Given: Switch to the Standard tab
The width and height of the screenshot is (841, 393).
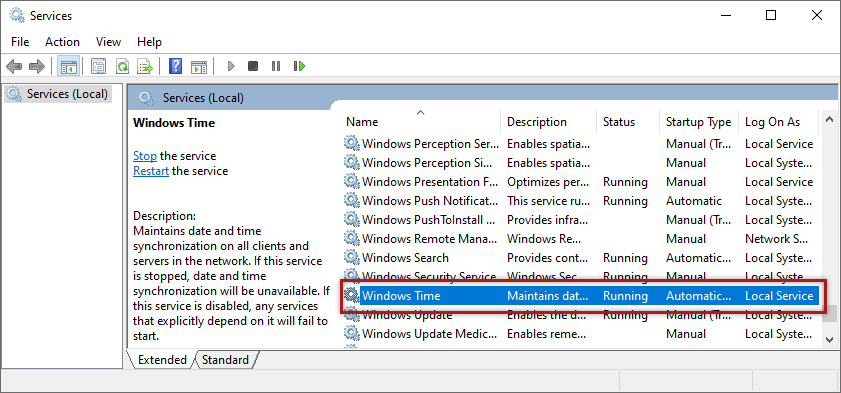Looking at the screenshot, I should (225, 360).
